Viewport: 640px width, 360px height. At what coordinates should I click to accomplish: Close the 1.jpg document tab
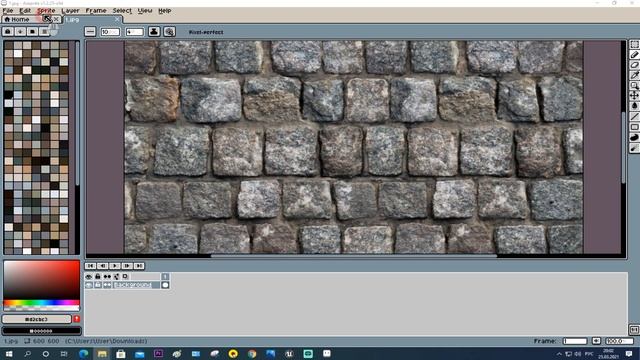pos(117,19)
